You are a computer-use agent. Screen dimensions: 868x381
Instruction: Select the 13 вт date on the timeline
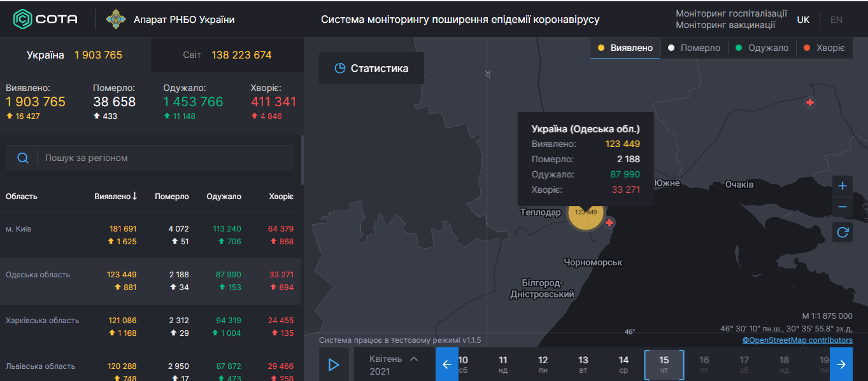(584, 364)
